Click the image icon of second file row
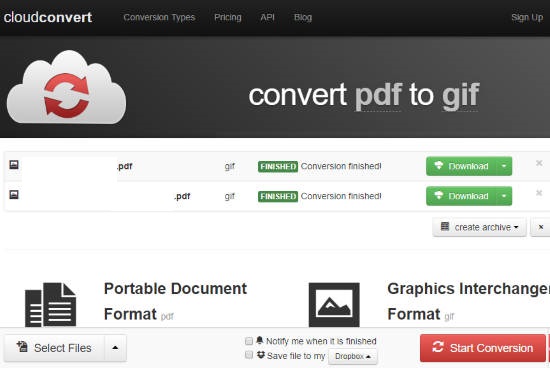The width and height of the screenshot is (550, 368). [x=14, y=194]
